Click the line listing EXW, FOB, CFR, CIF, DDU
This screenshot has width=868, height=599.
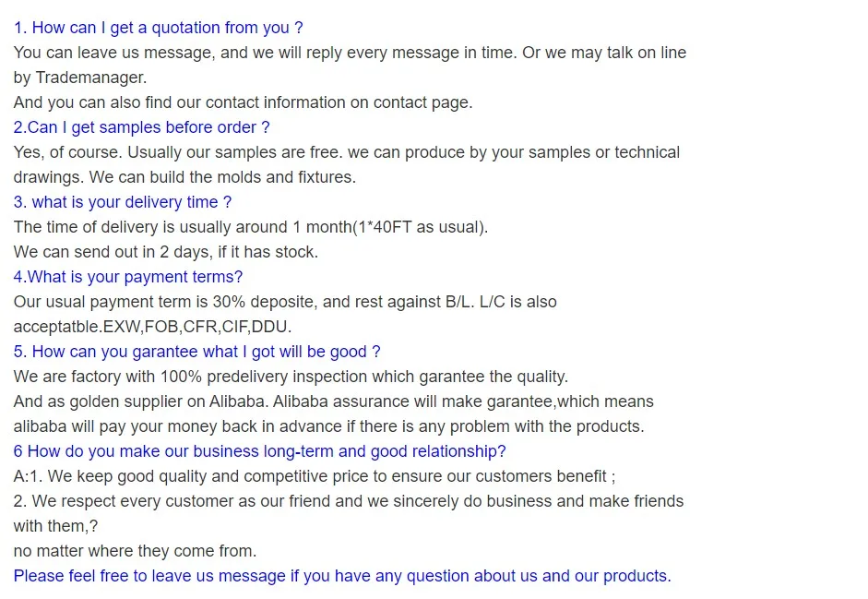tap(152, 327)
